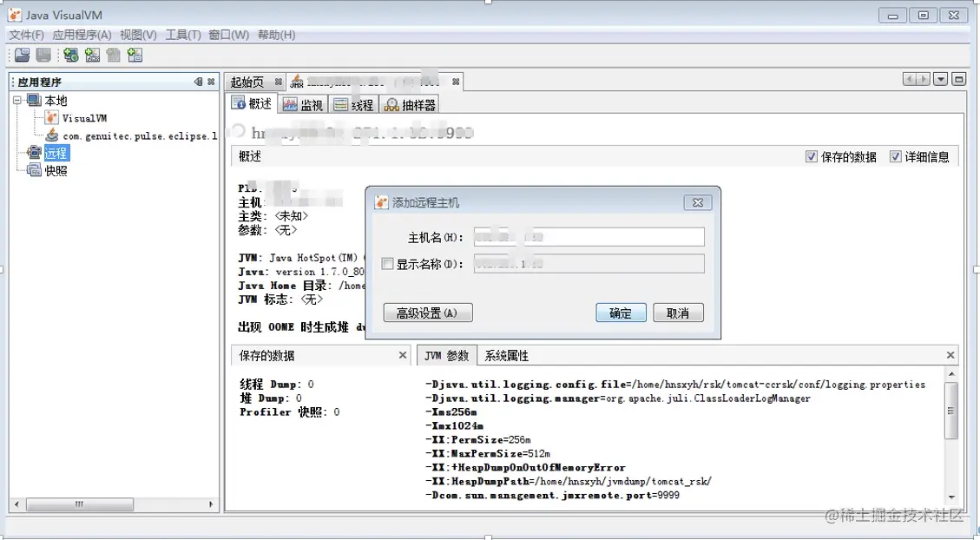Open the 帮助 menu
This screenshot has height=540, width=980.
tap(276, 35)
